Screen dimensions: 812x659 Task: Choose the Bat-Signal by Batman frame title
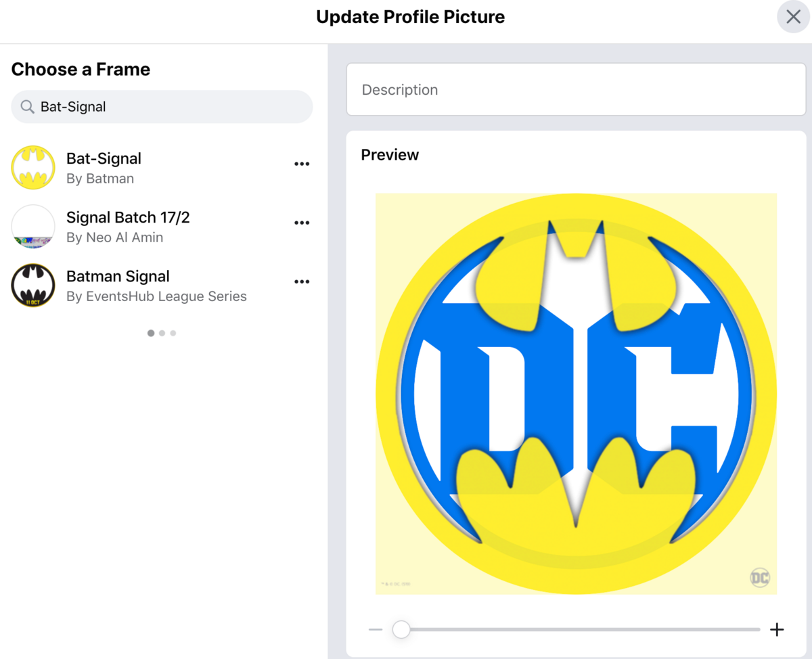(x=104, y=159)
